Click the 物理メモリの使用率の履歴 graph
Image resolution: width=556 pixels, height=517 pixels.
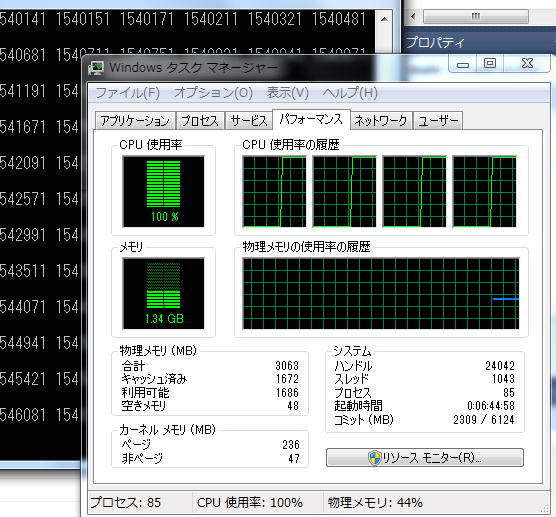pos(381,294)
